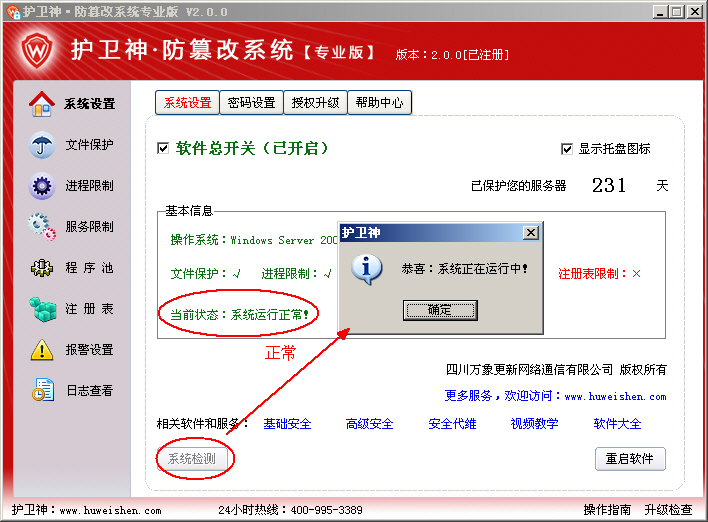Switch to the 帮助中心 tab
The width and height of the screenshot is (708, 522).
(x=379, y=103)
